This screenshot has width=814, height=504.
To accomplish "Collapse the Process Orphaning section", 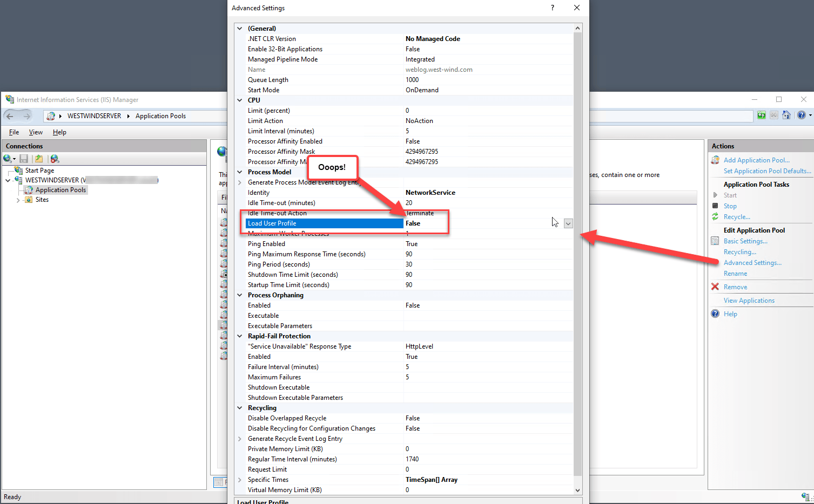I will (x=240, y=295).
